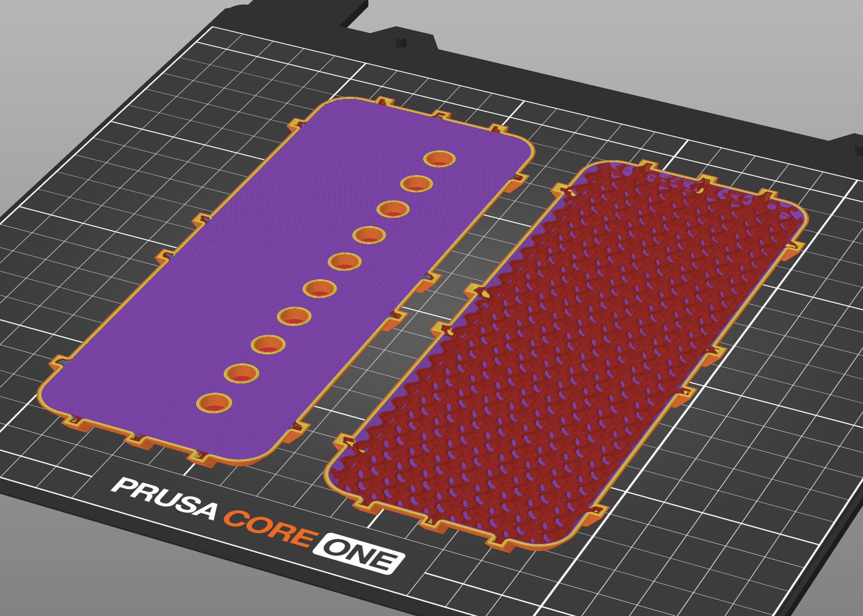Select the model showing red gyroid infill
The height and width of the screenshot is (616, 863).
click(x=565, y=356)
